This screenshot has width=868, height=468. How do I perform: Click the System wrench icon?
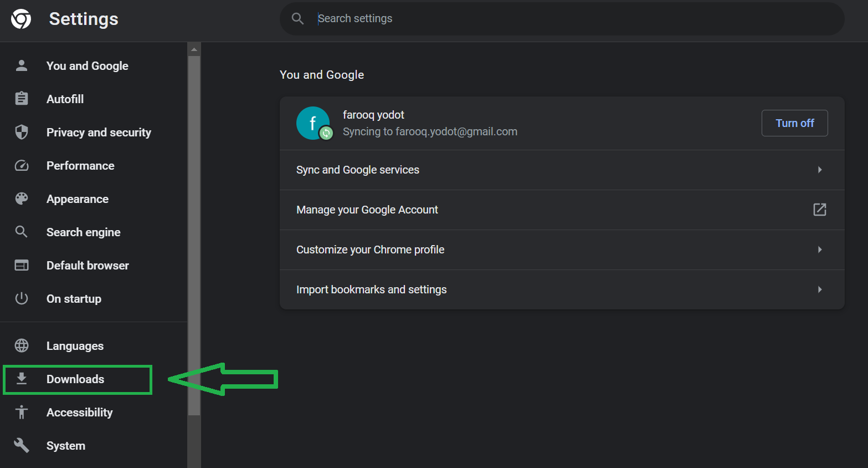21,445
